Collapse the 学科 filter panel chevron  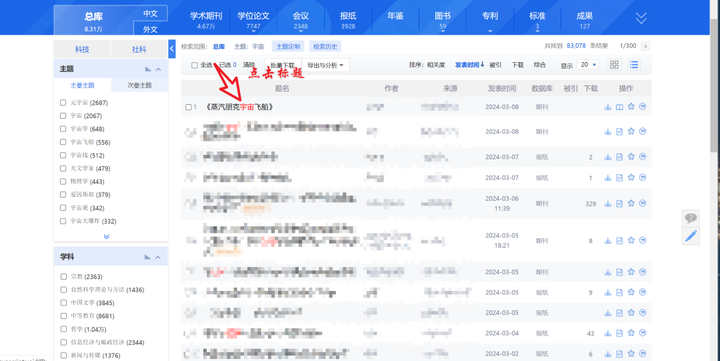coord(158,258)
